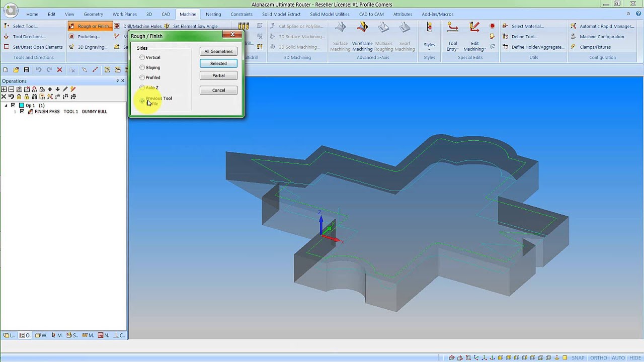Click the Partial button in dialog

(x=218, y=75)
